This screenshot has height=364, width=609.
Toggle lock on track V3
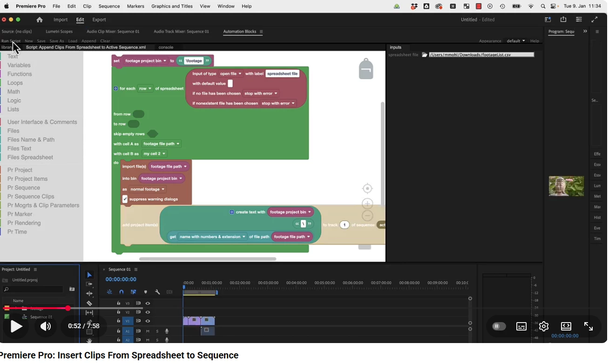[x=118, y=303]
